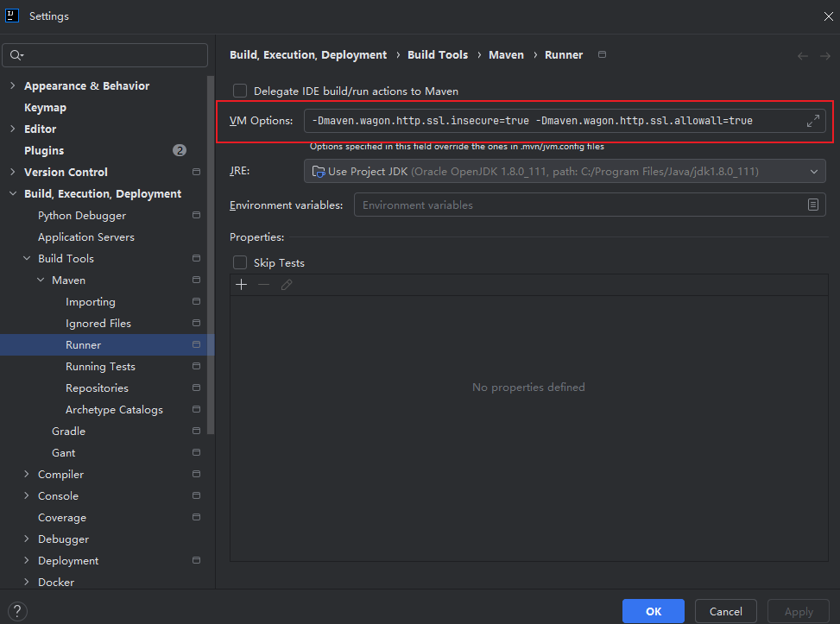Click the project-level icon next to Running Tests

click(x=196, y=366)
